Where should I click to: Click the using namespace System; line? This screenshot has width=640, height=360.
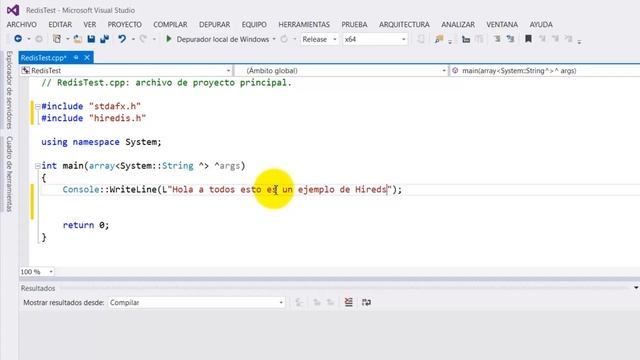click(101, 142)
